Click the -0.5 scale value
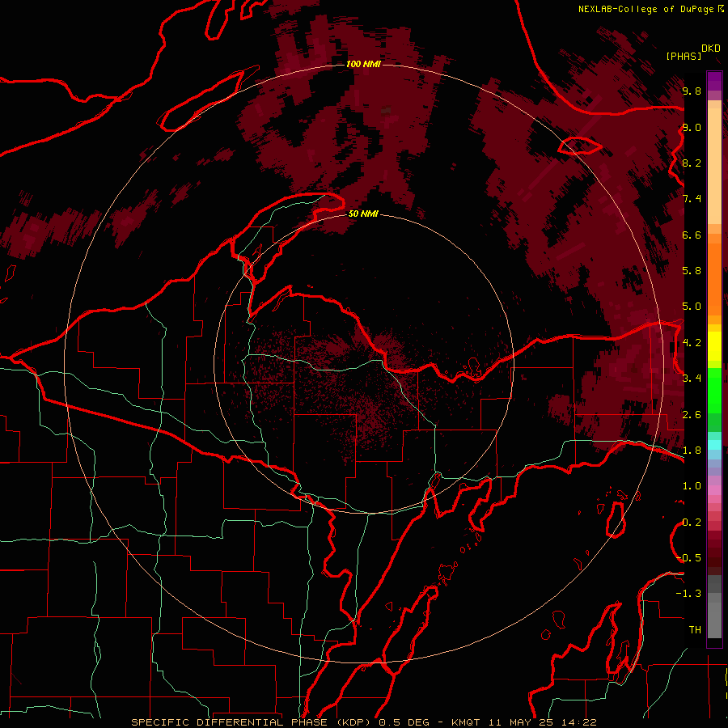Image resolution: width=728 pixels, height=728 pixels. click(689, 557)
